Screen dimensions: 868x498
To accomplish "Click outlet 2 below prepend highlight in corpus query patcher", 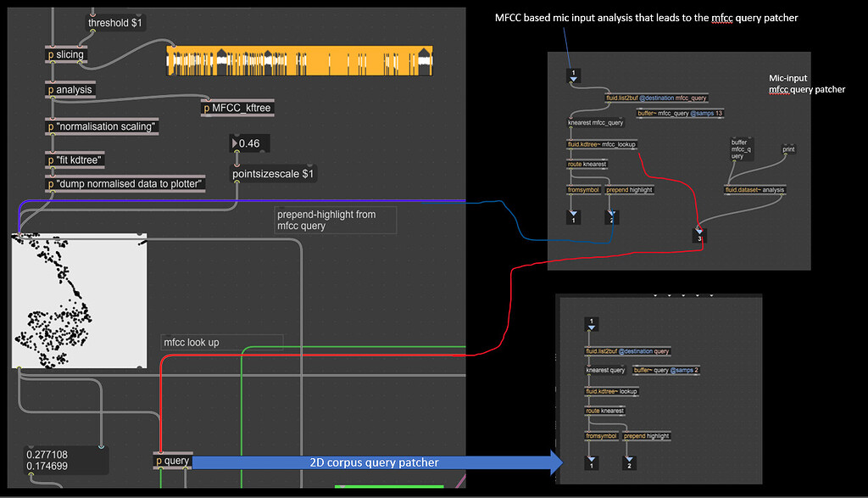I will click(629, 463).
